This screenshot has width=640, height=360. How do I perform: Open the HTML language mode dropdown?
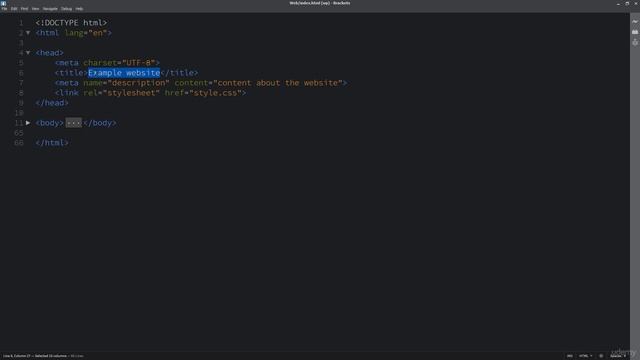click(585, 356)
